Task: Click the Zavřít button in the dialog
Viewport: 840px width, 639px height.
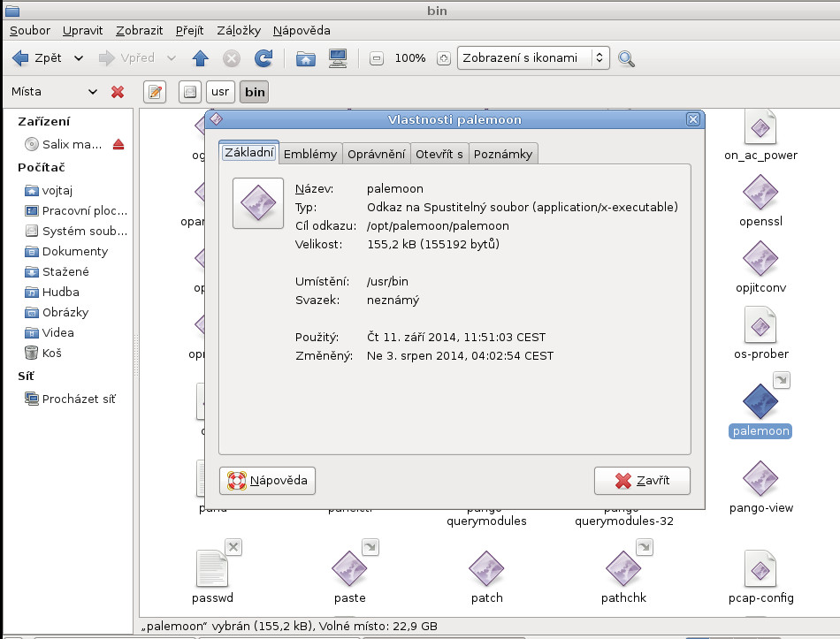Action: pos(642,481)
